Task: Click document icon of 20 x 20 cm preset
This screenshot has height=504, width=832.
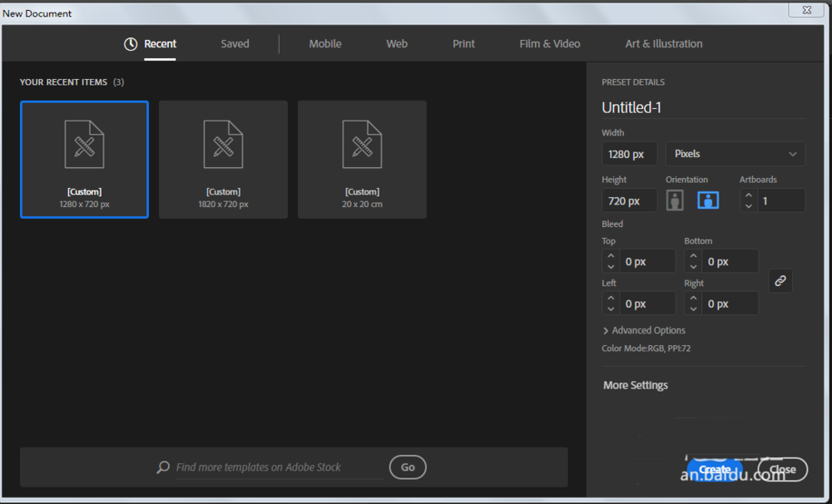Action: click(x=362, y=145)
